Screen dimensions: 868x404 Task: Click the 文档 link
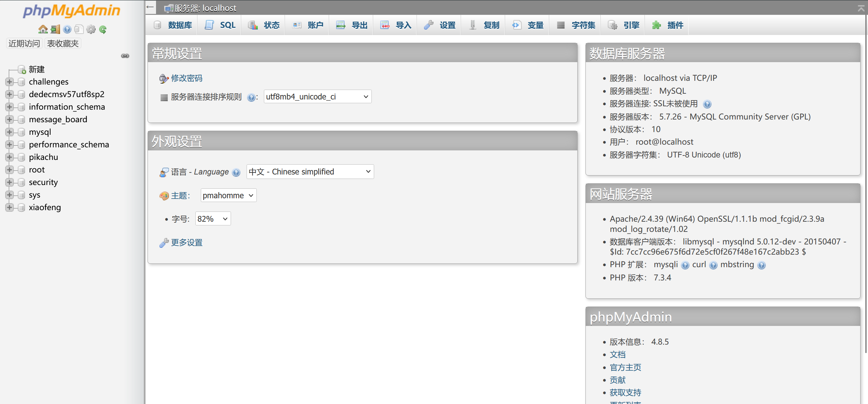617,355
